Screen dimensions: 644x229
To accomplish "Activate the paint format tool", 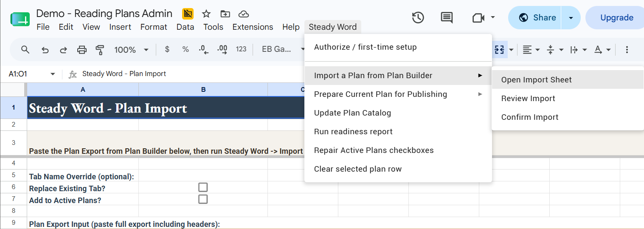I will click(x=100, y=50).
